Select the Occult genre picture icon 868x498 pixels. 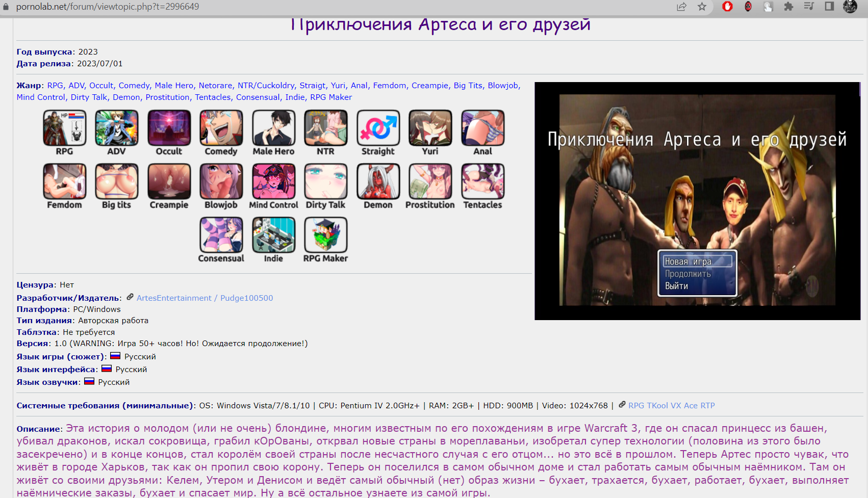[169, 128]
